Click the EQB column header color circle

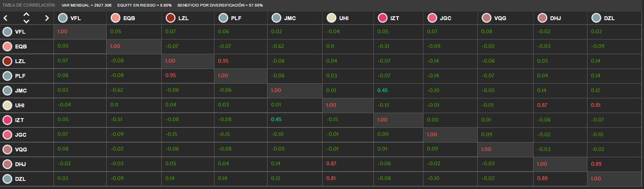click(115, 18)
